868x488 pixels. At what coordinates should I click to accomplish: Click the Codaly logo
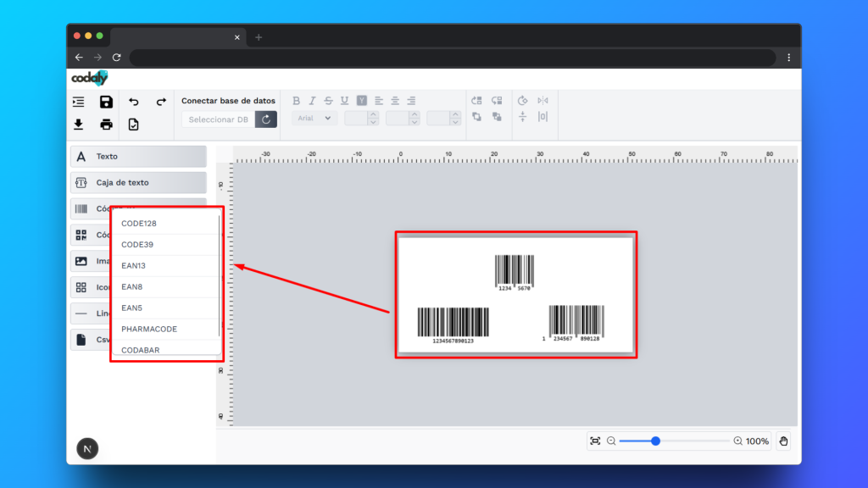pos(90,79)
